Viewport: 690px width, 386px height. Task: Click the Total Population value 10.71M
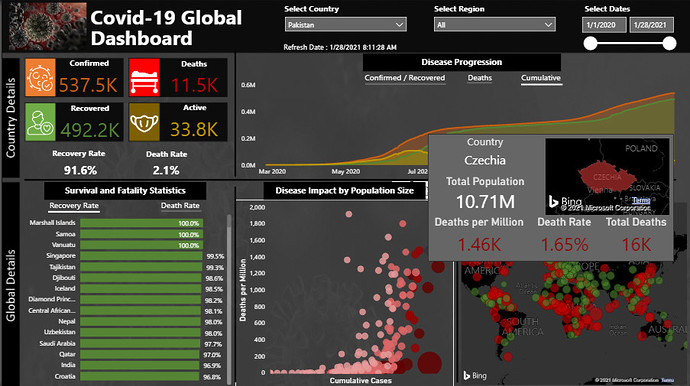[x=485, y=202]
